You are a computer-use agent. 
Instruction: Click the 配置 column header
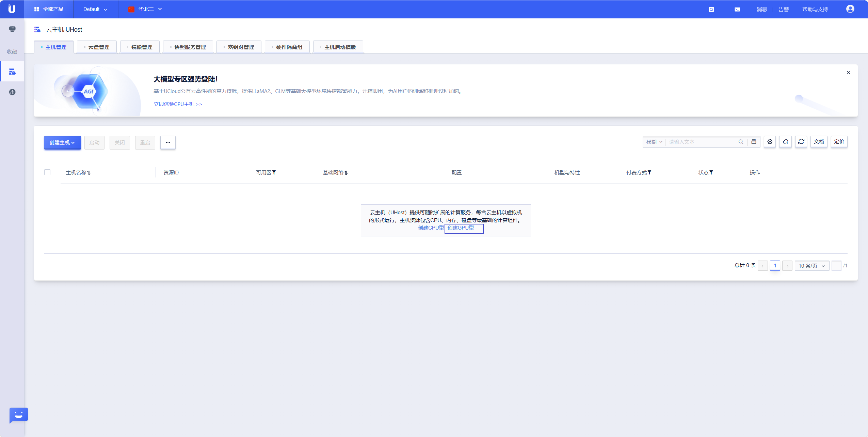(456, 172)
